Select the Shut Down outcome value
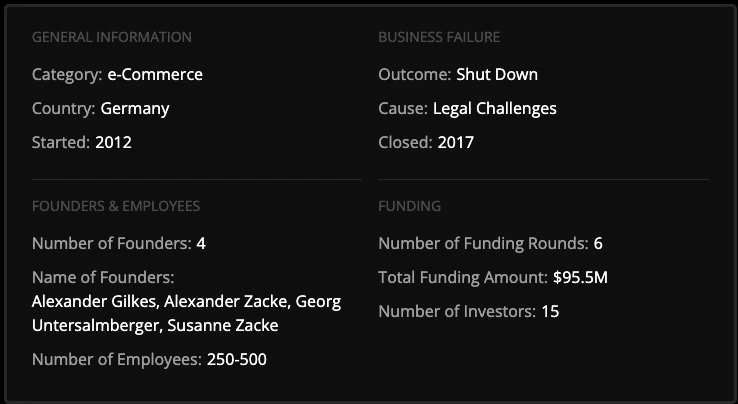 pyautogui.click(x=497, y=74)
